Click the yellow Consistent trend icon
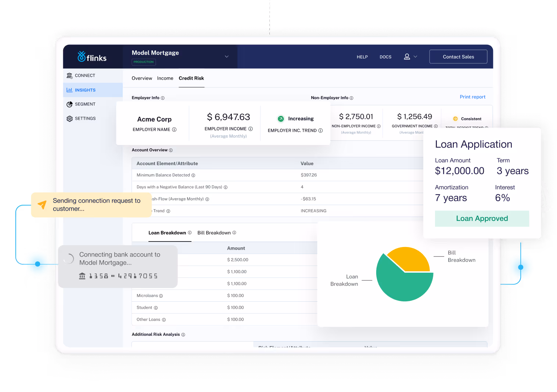Screen dimensions: 557x392 point(455,119)
